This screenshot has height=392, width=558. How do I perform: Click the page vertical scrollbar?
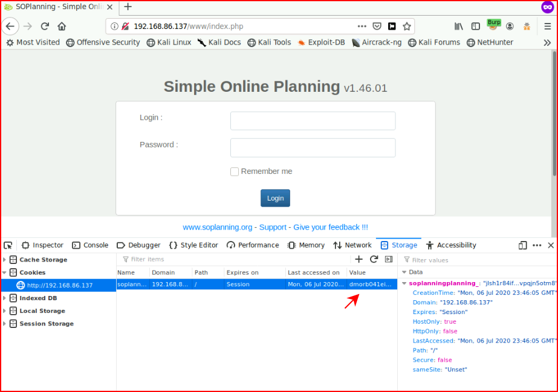554,114
